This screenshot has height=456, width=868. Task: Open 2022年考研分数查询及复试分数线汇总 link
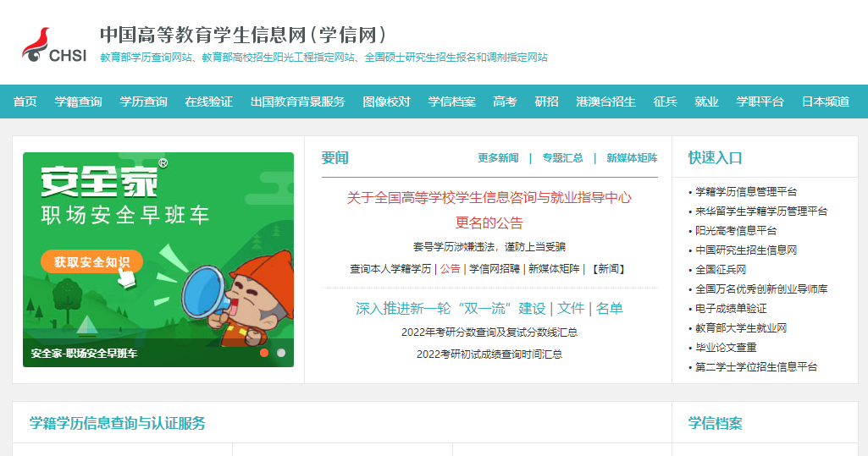[x=489, y=332]
